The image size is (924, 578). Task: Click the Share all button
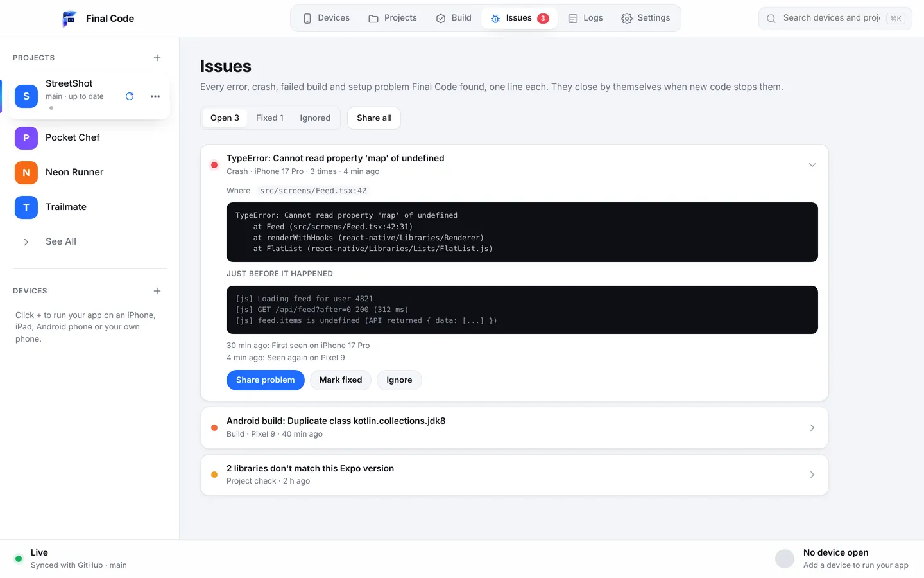(374, 118)
